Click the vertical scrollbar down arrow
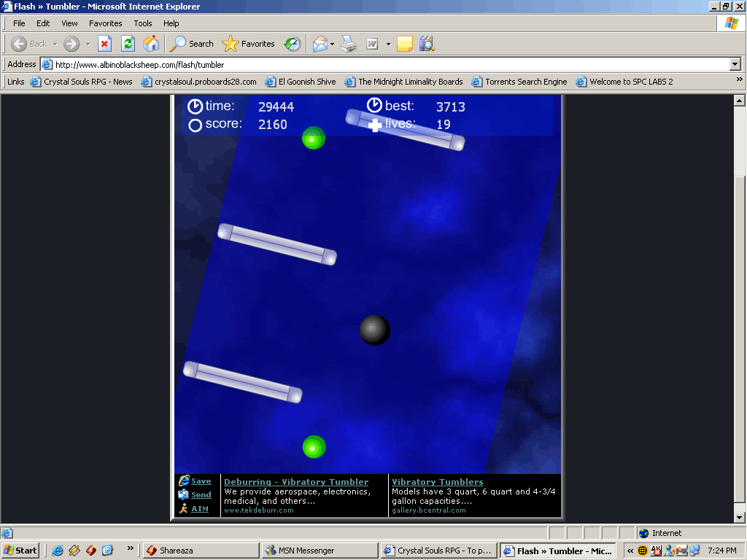This screenshot has height=560, width=747. (739, 517)
